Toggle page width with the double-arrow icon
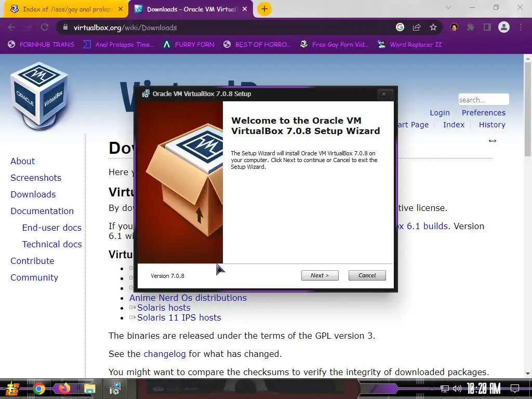 click(493, 140)
